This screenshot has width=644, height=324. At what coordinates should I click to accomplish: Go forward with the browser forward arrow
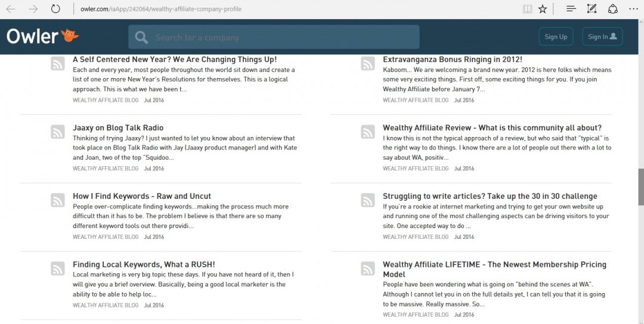[x=33, y=8]
